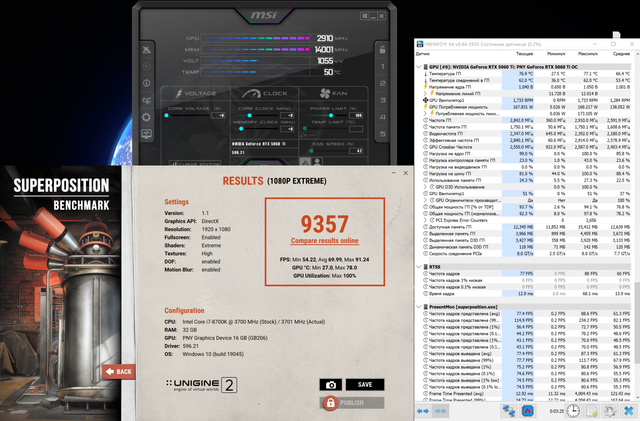Toggle the profile lock icon in Afterburner
The image size is (640, 421).
click(x=382, y=50)
